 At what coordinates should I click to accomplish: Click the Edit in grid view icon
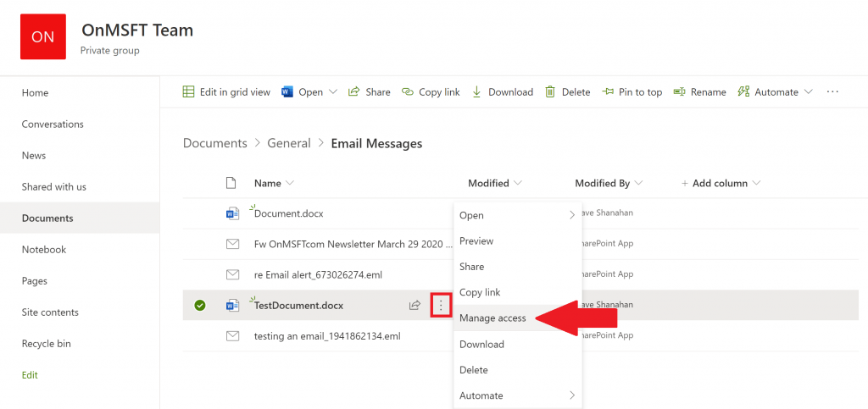(x=188, y=91)
